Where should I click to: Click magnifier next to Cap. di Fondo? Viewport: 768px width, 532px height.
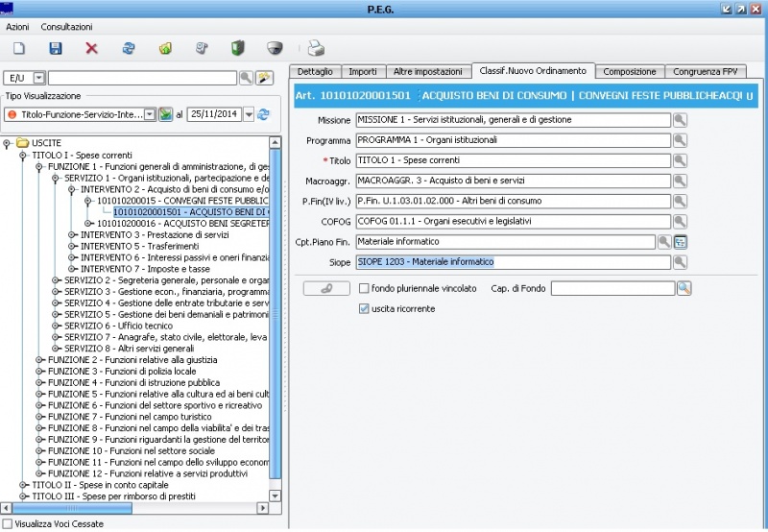click(x=684, y=288)
